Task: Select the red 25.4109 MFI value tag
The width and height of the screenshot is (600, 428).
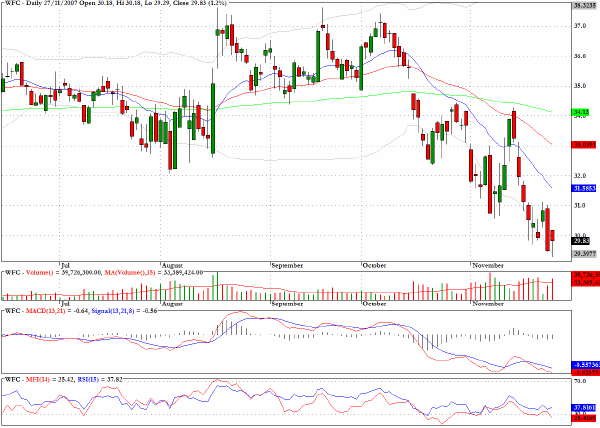Action: coord(584,419)
